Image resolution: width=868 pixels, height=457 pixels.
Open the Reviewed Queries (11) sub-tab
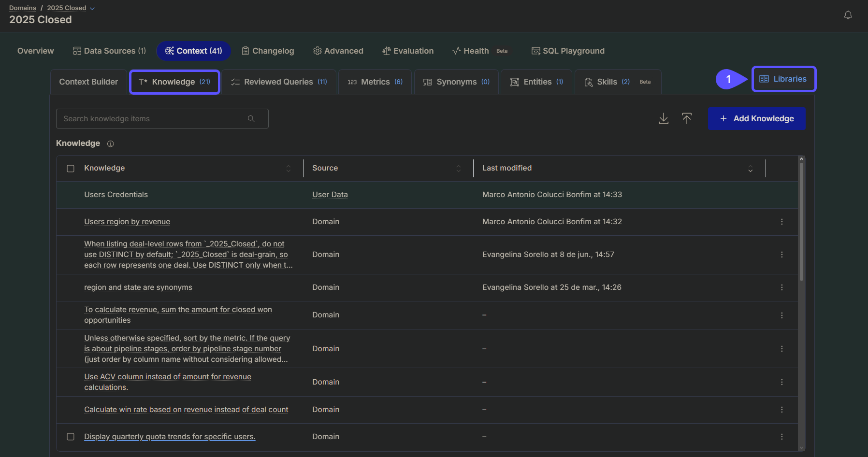coord(279,82)
